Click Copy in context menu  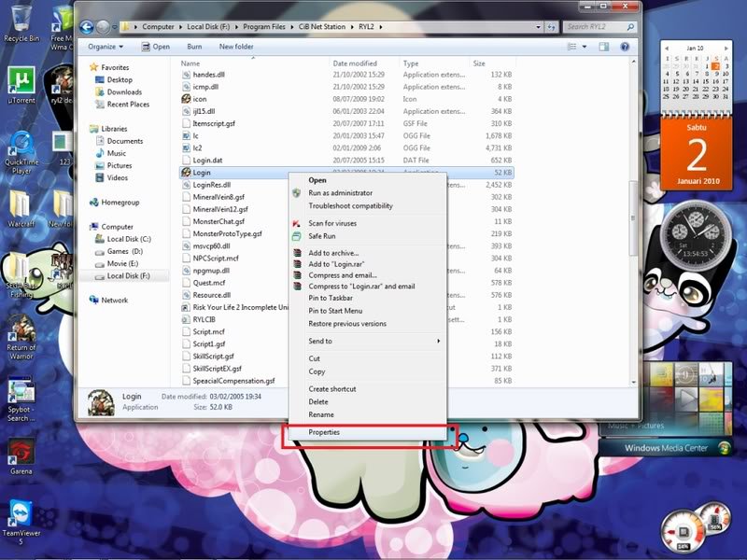pos(317,371)
